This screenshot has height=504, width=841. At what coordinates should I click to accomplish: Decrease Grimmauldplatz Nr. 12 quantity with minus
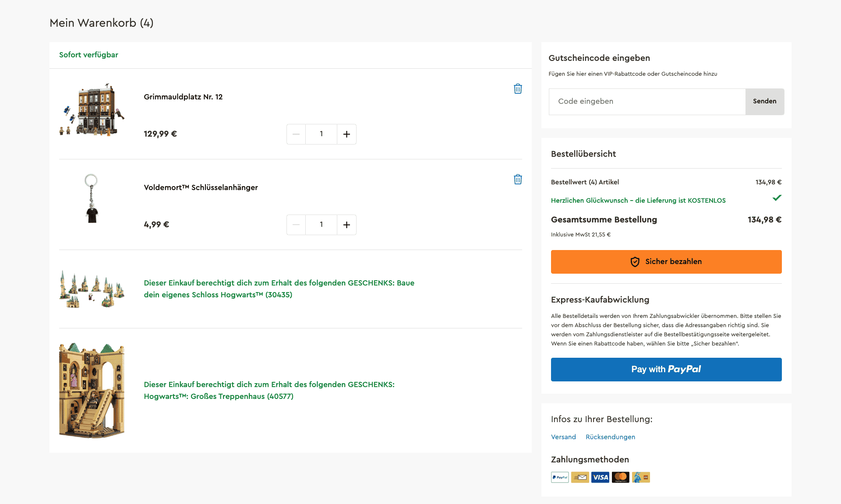(296, 134)
